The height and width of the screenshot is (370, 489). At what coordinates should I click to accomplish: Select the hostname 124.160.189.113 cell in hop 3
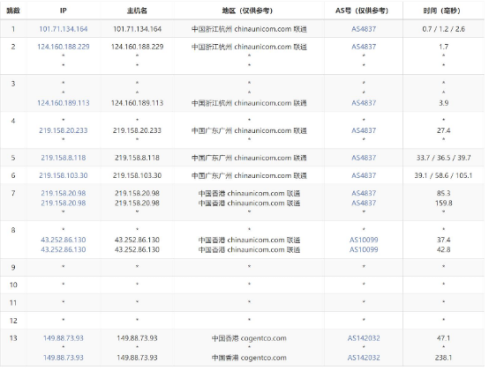point(137,103)
